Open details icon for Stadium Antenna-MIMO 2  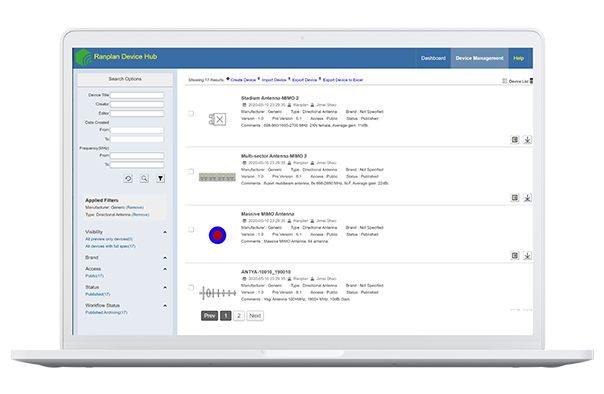pos(515,139)
